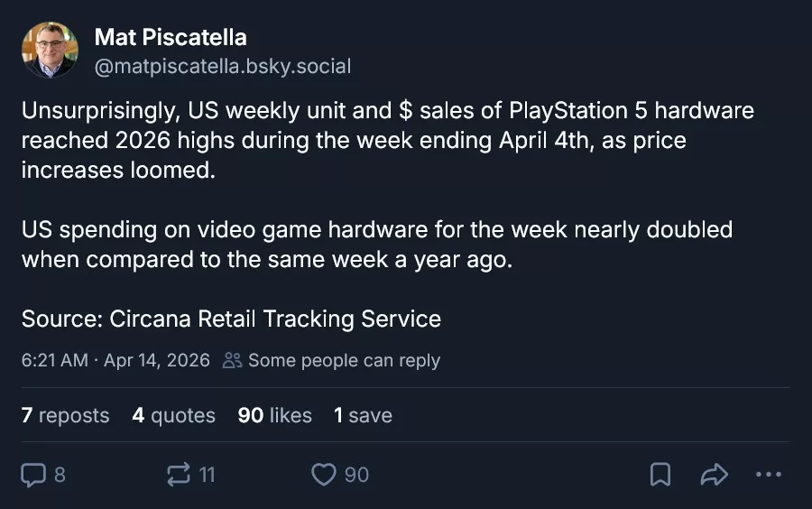Viewport: 812px width, 509px height.
Task: Click the 1 save count
Action: 363,416
